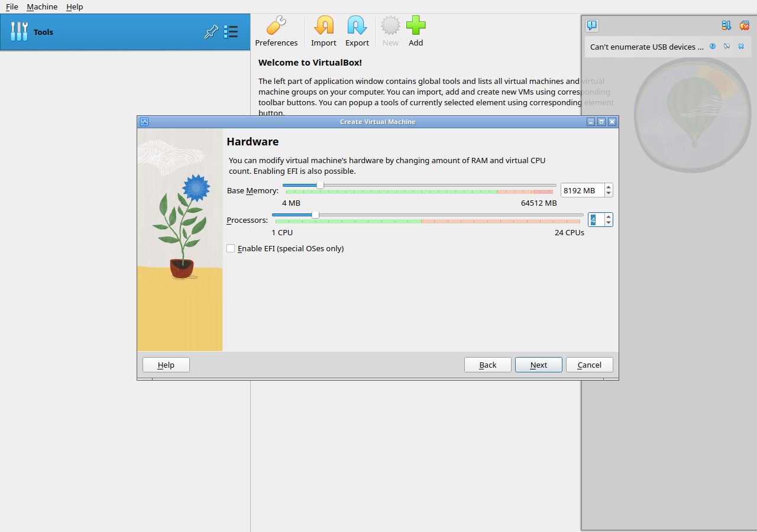Open the File menu
Screen dimensions: 757x532
click(x=12, y=7)
